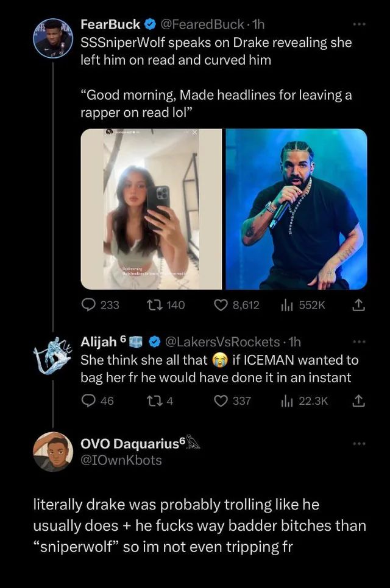
Task: Retweet FearBuck's SSSniperWolf post
Action: tap(157, 305)
